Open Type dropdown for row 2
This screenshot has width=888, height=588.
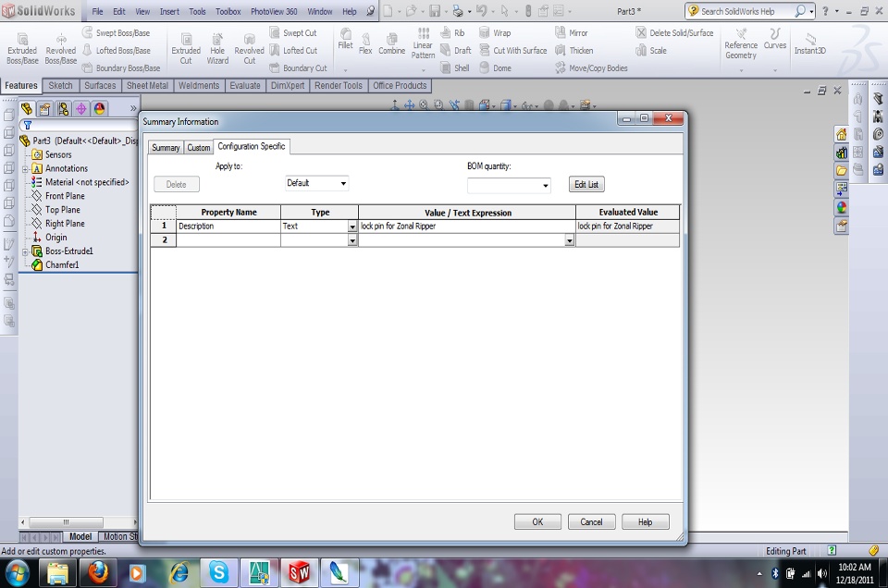(x=352, y=240)
